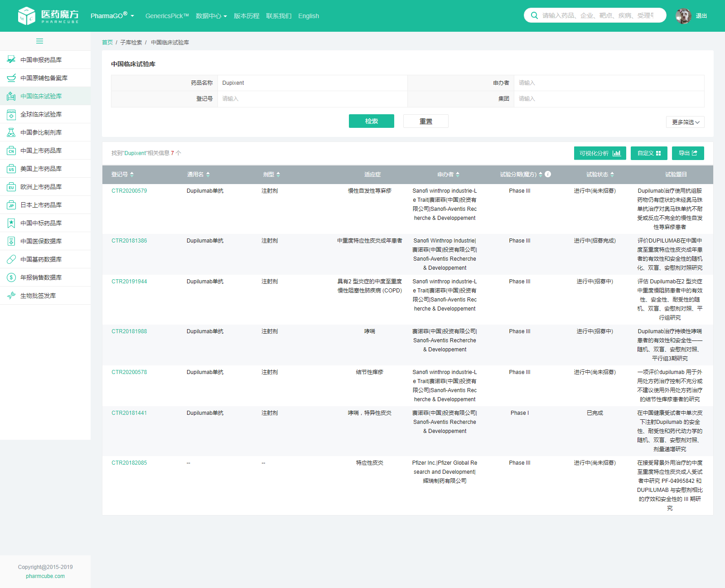Click info icon beside 试验分期(魔方)
725x588 pixels.
(548, 174)
